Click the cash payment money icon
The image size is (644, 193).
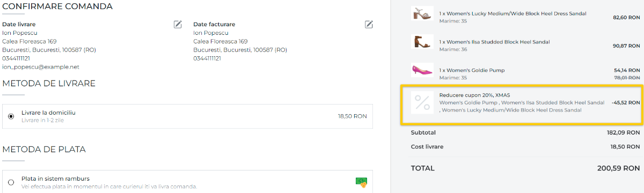(x=361, y=182)
